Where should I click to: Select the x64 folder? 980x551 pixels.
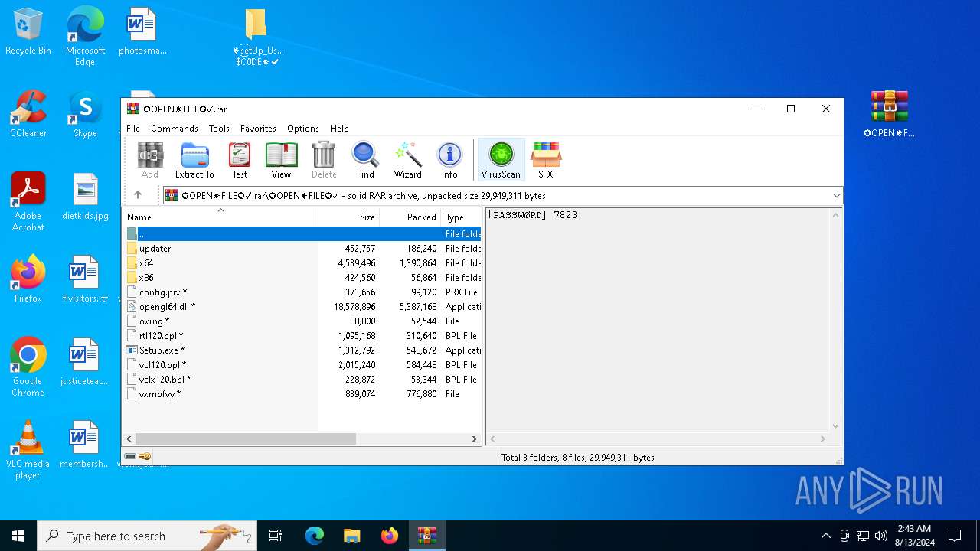302,263
